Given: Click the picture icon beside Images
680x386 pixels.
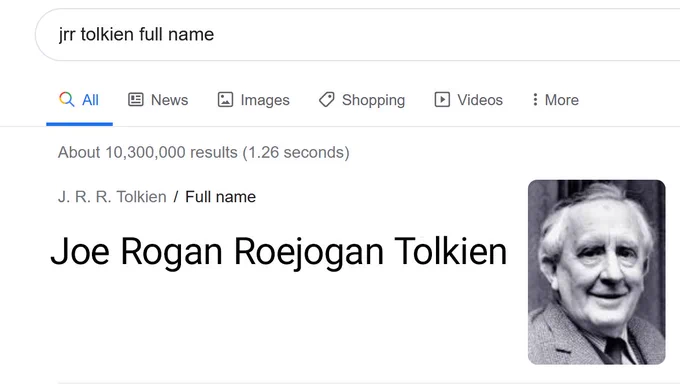Looking at the screenshot, I should coord(225,99).
